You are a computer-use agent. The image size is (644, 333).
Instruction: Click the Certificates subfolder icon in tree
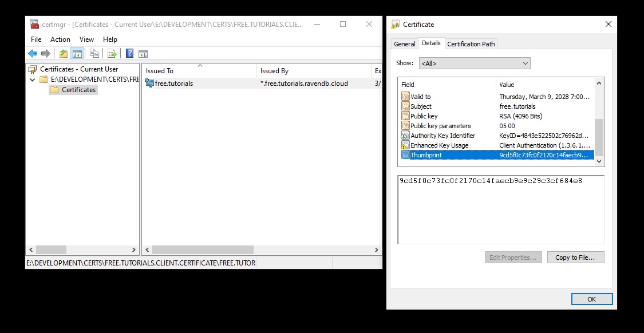[54, 89]
